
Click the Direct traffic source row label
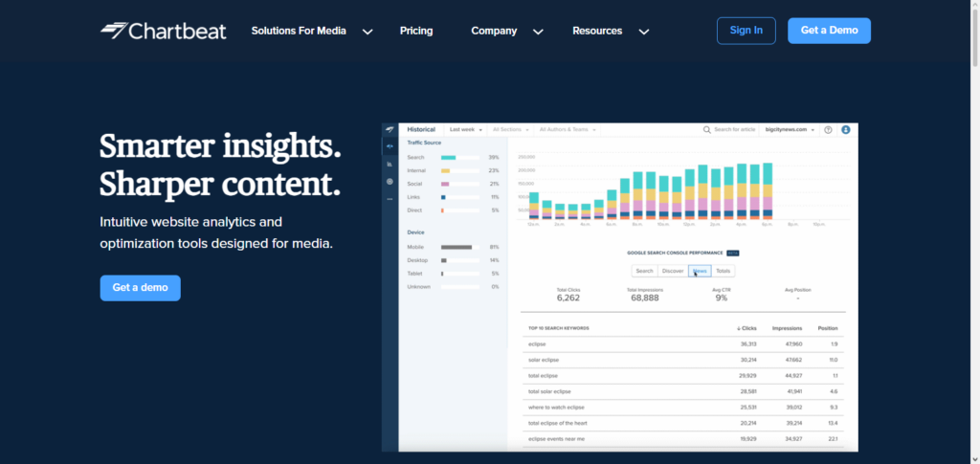(x=414, y=210)
